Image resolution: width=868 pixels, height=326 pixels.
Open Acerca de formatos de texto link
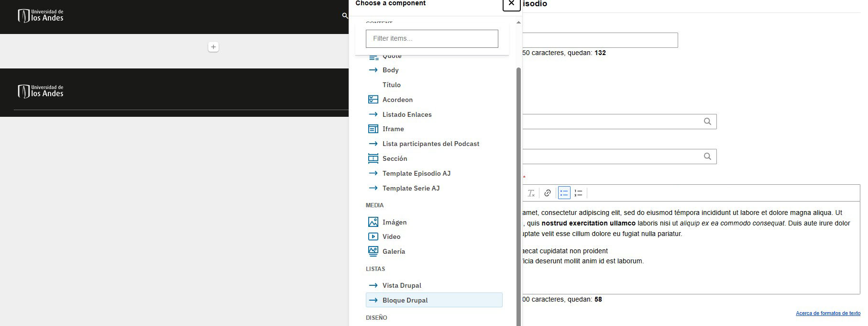(828, 313)
